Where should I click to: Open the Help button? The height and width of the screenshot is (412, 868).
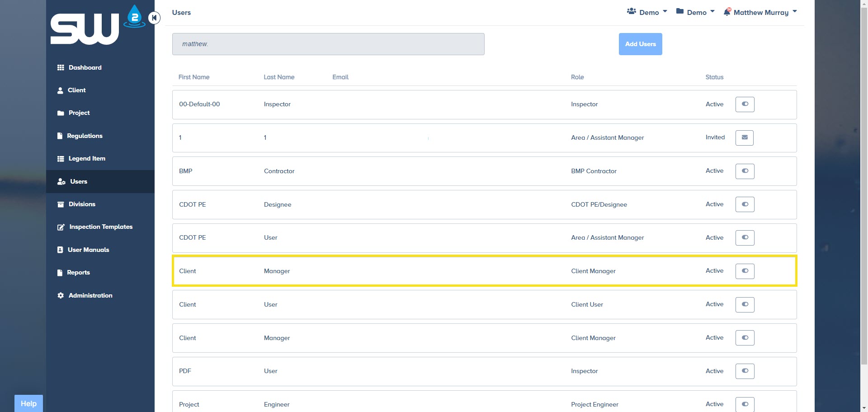(28, 403)
